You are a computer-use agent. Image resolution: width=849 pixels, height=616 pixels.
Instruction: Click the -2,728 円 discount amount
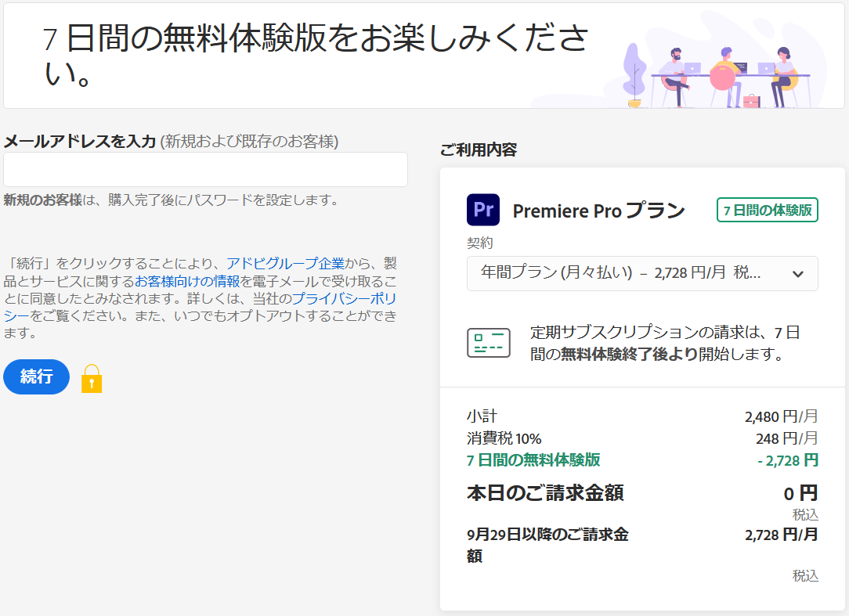click(788, 461)
